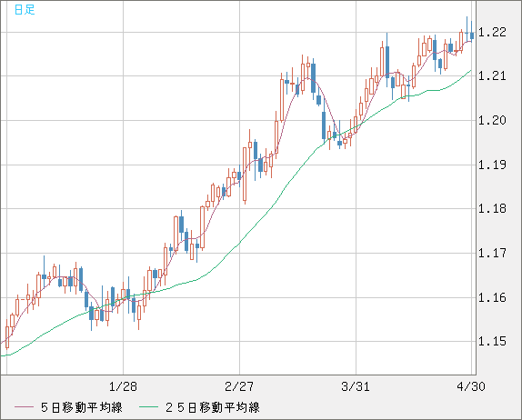This screenshot has width=522, height=420.
Task: Click the 4/30 date label
Action: (471, 386)
